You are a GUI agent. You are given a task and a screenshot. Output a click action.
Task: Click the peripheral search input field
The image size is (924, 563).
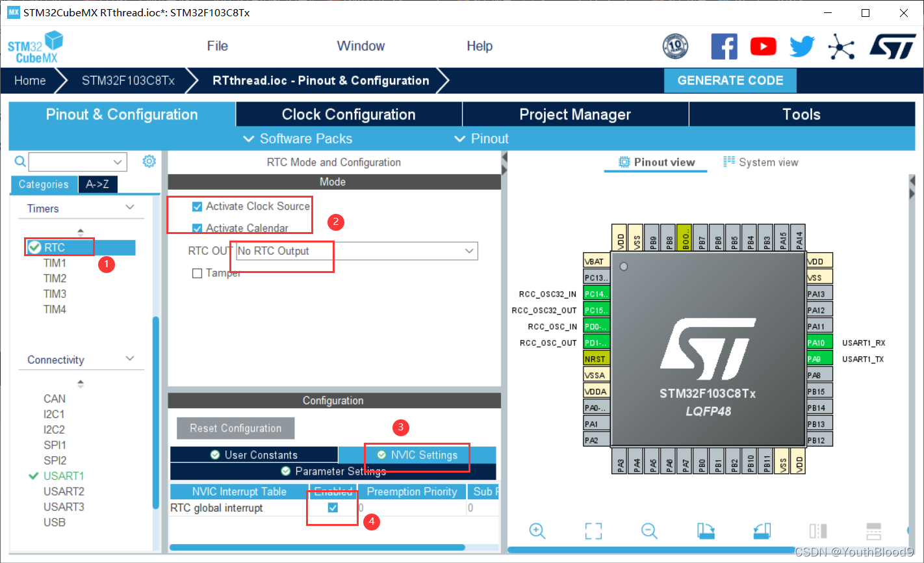coord(70,162)
